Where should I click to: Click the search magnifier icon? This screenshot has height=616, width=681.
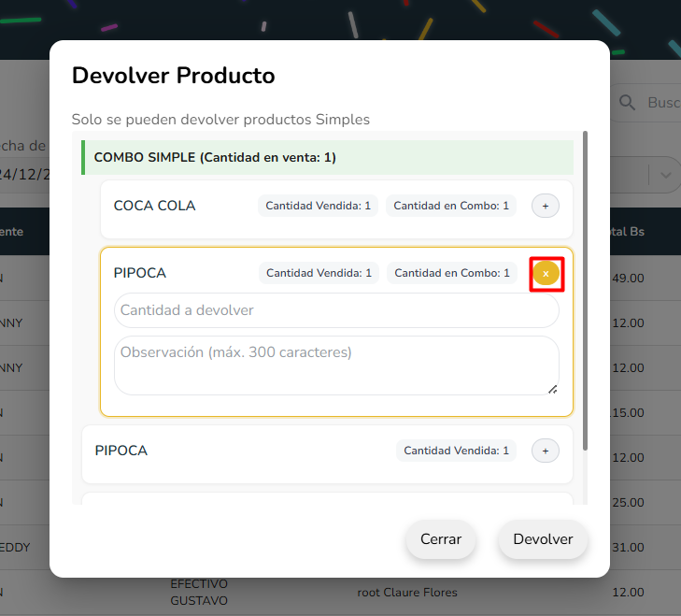(x=628, y=102)
